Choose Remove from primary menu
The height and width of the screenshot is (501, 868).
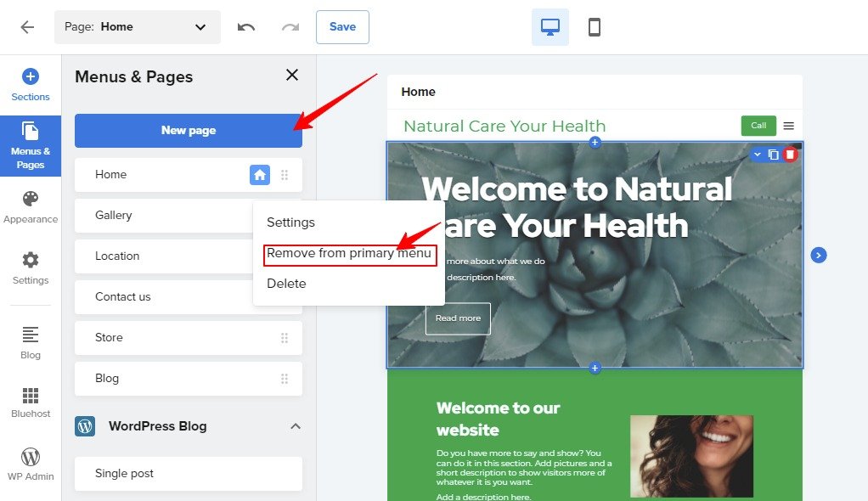(x=349, y=254)
